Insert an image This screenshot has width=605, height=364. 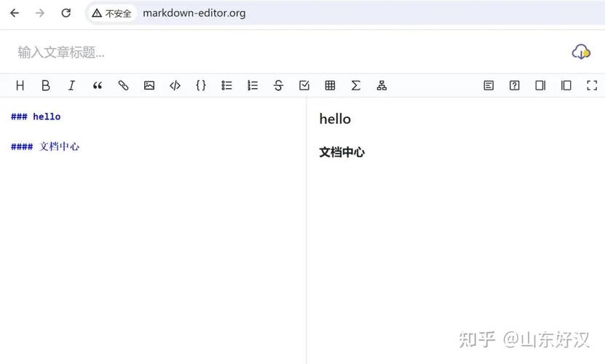click(x=149, y=85)
